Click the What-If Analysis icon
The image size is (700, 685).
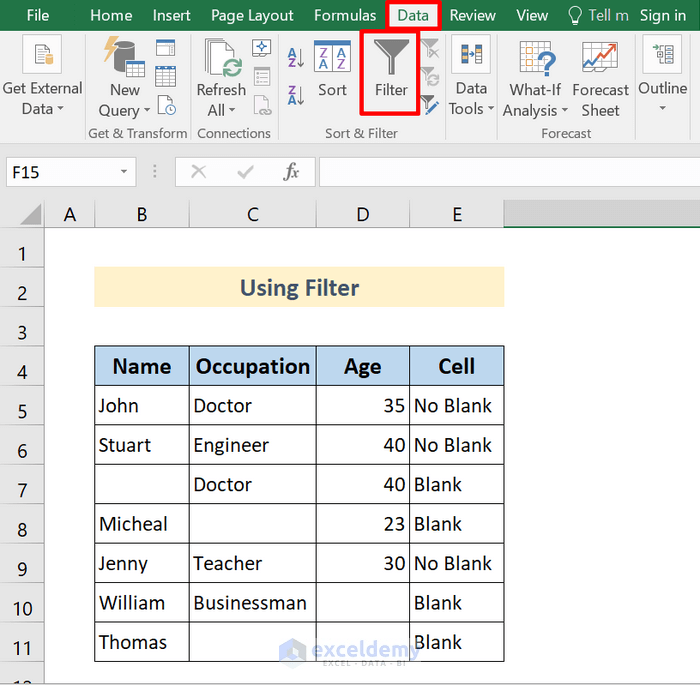(537, 57)
